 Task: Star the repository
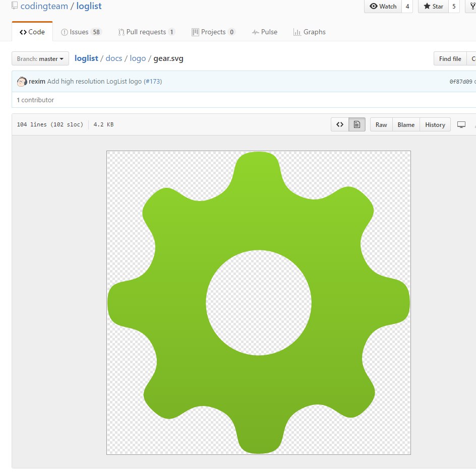tap(433, 7)
